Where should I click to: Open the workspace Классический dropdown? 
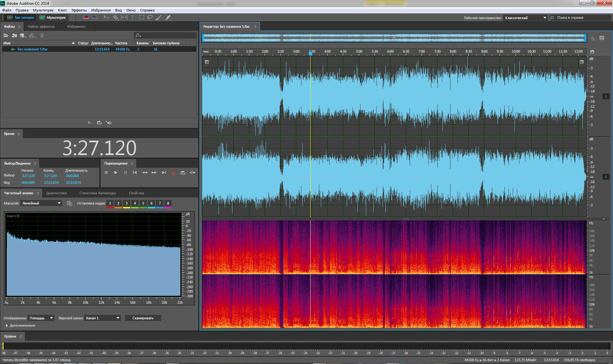tap(525, 18)
